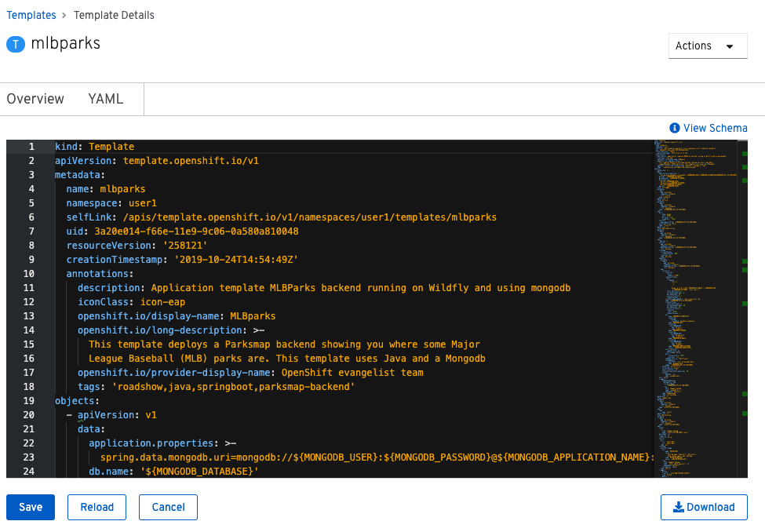Download the mlbparks template file
The image size is (765, 532).
(704, 507)
